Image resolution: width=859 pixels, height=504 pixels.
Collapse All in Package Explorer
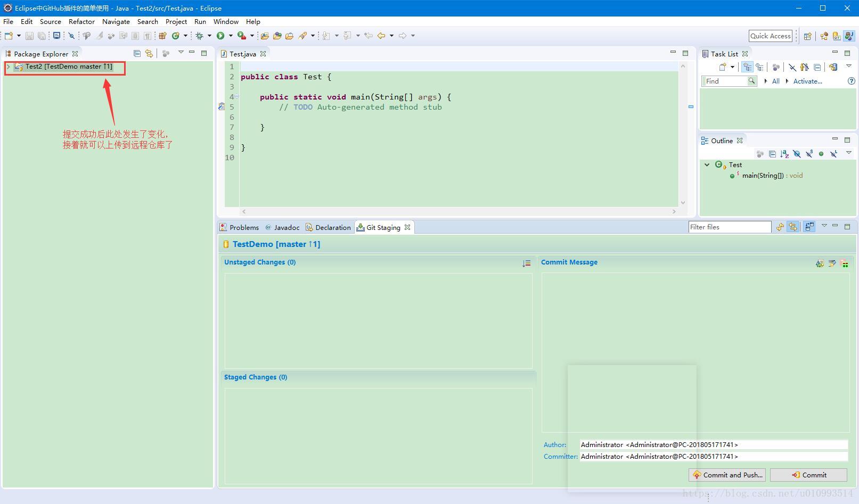(137, 53)
